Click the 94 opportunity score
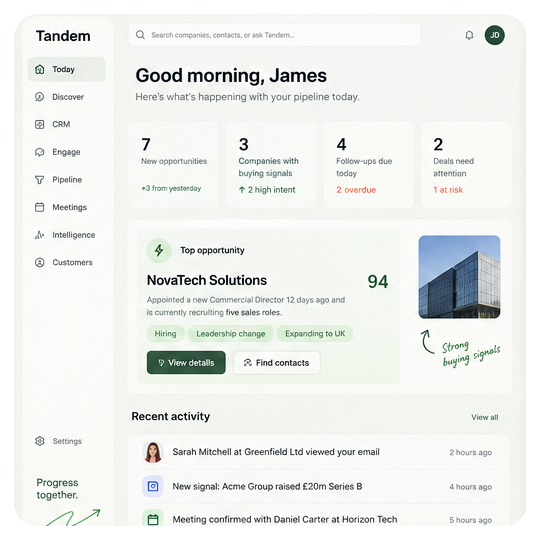Screen dimensions: 540x540 [x=378, y=281]
